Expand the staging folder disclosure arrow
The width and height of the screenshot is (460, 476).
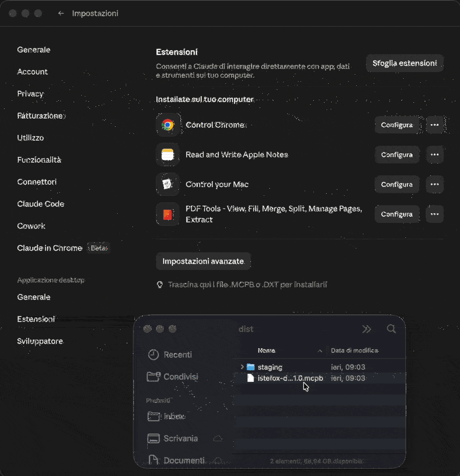tap(242, 367)
